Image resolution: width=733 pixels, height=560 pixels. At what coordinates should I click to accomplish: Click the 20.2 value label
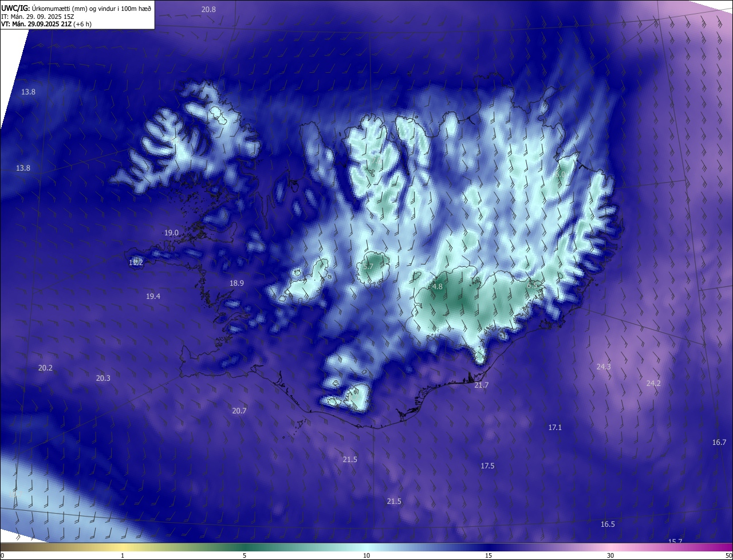(45, 368)
